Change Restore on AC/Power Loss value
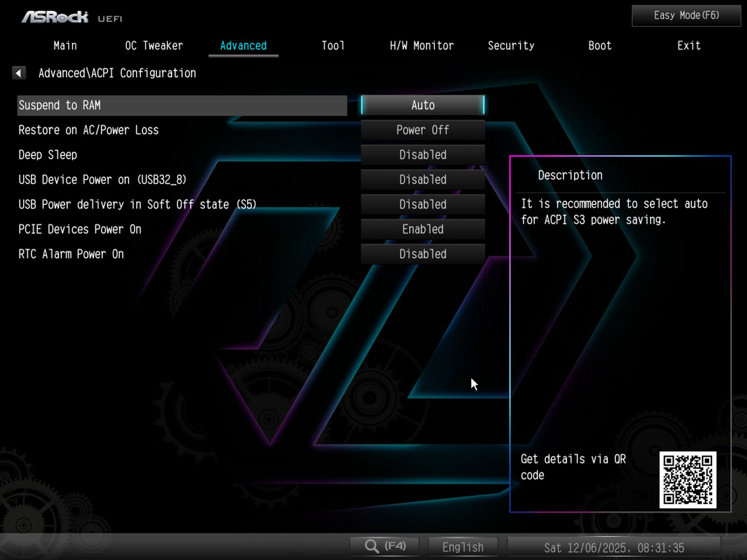Image resolution: width=747 pixels, height=560 pixels. [423, 130]
